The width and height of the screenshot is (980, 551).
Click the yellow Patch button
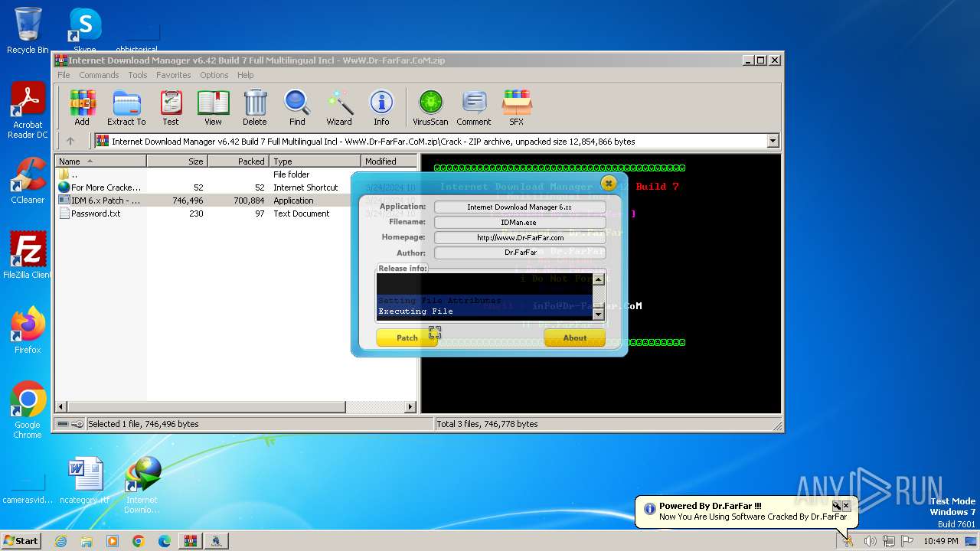click(407, 337)
